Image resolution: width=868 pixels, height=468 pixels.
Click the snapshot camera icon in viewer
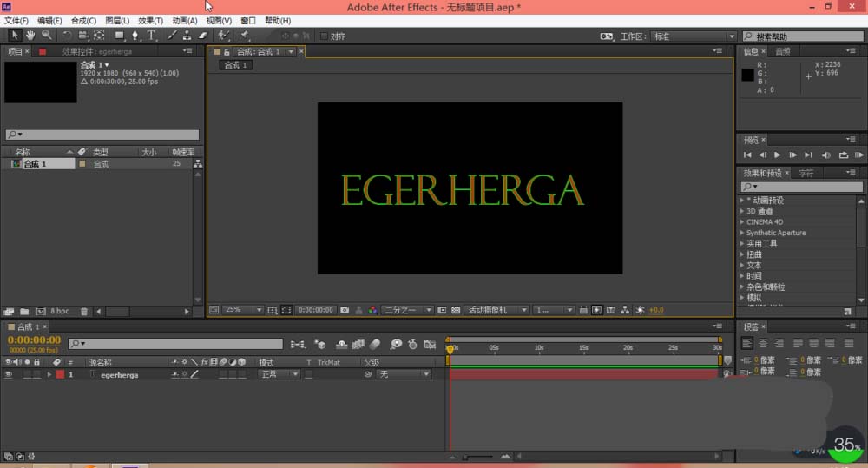pyautogui.click(x=345, y=310)
